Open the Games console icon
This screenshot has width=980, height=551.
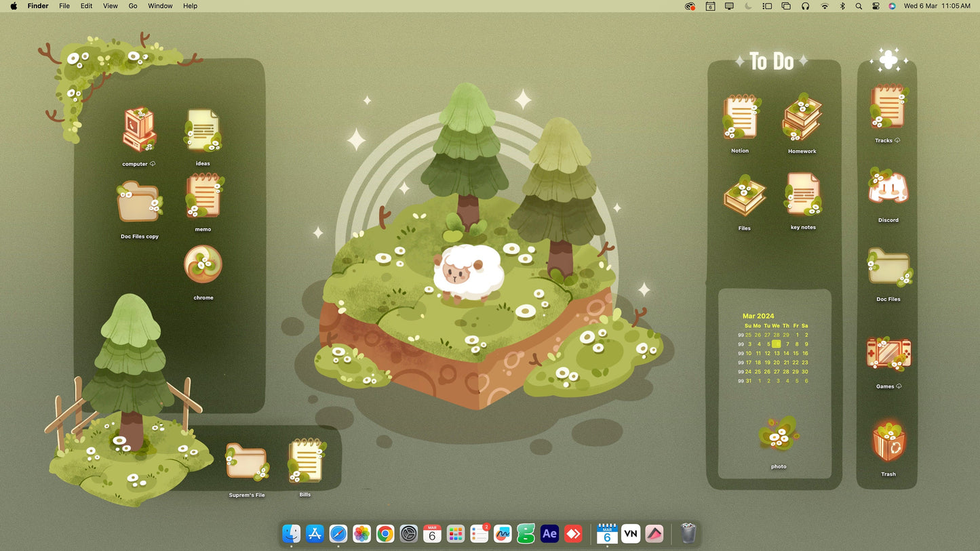click(x=888, y=354)
